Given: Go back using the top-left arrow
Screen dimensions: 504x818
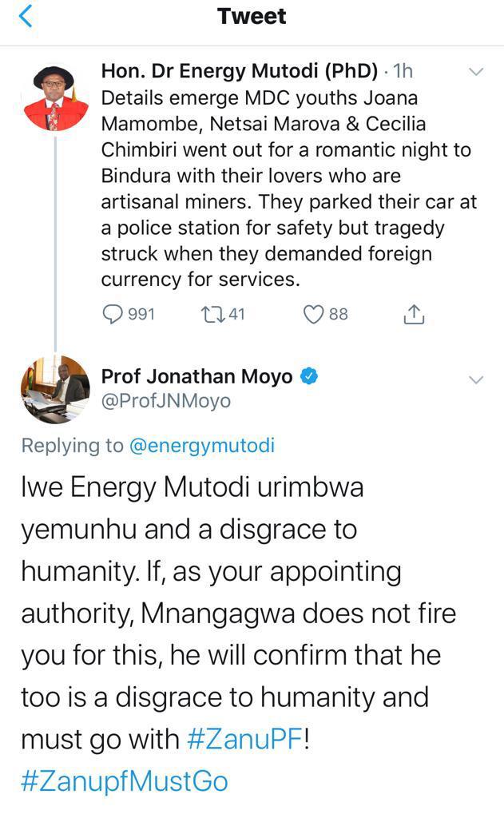Looking at the screenshot, I should tap(26, 17).
